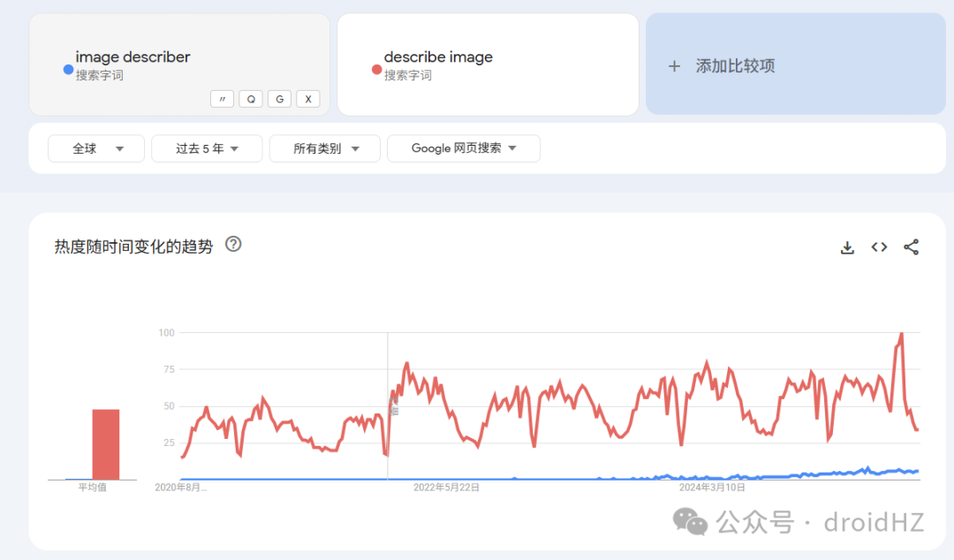Click the quote-mark button under image describer
The height and width of the screenshot is (560, 954).
click(222, 99)
